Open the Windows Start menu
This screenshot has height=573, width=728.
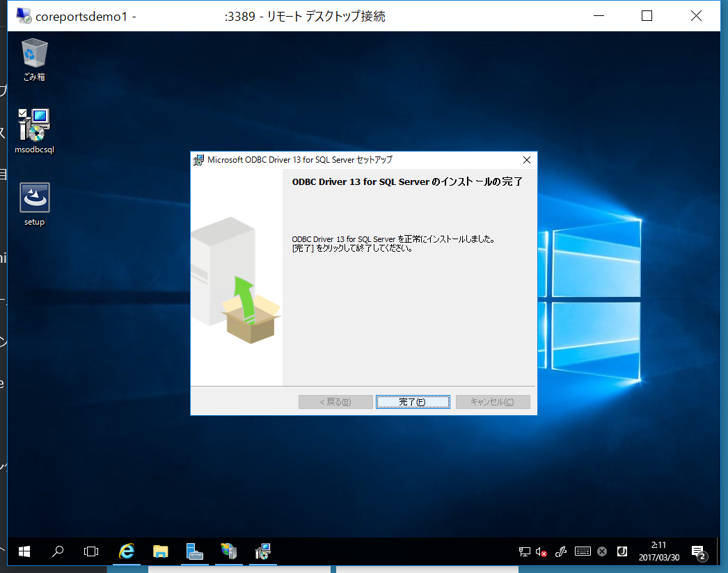24,551
